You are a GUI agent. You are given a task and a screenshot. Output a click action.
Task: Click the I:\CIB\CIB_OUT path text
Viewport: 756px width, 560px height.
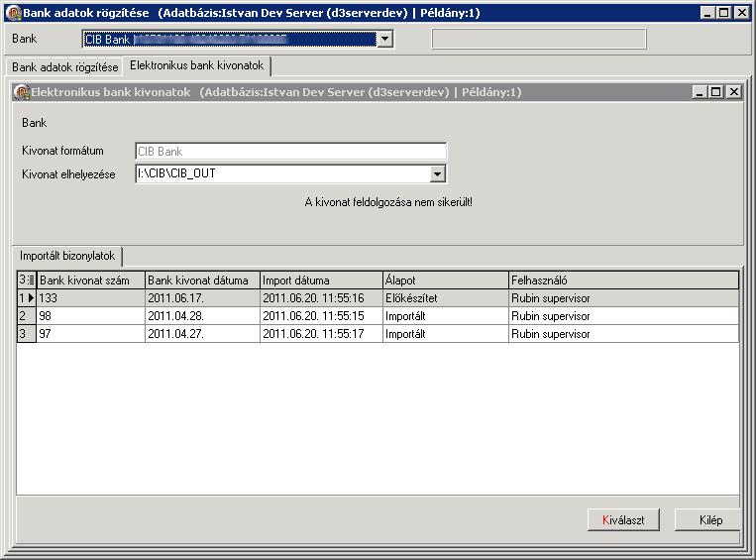(x=176, y=173)
